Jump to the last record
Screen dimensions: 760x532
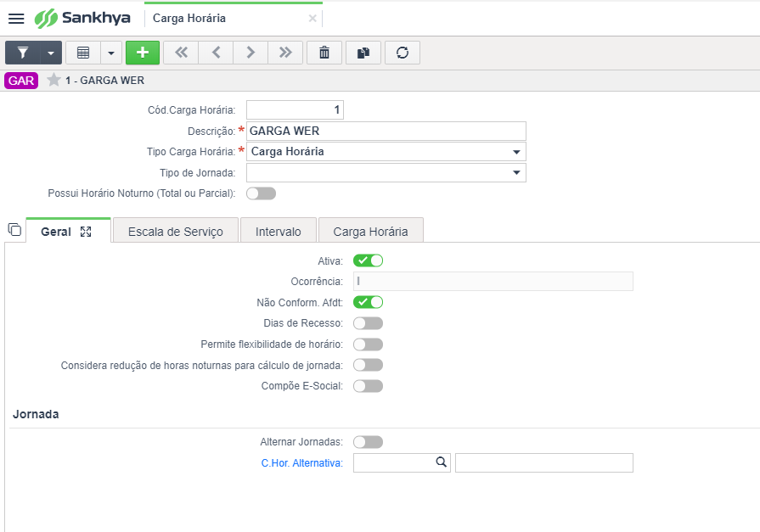[x=285, y=53]
